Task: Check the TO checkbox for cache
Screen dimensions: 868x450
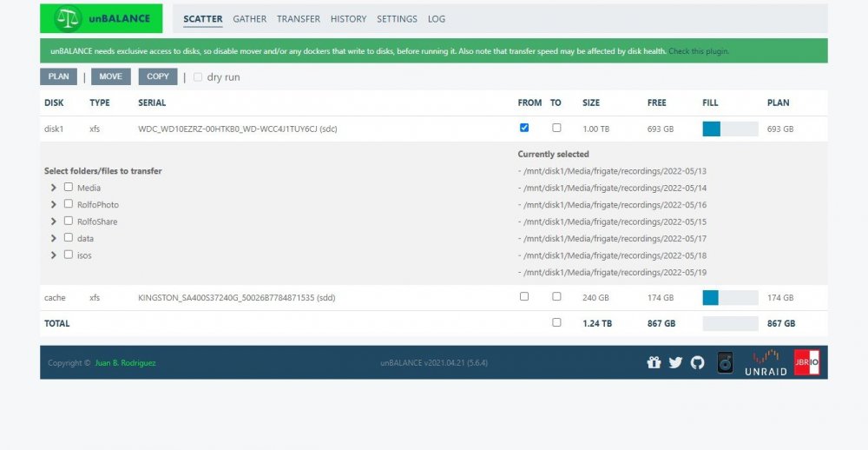Action: [x=556, y=296]
